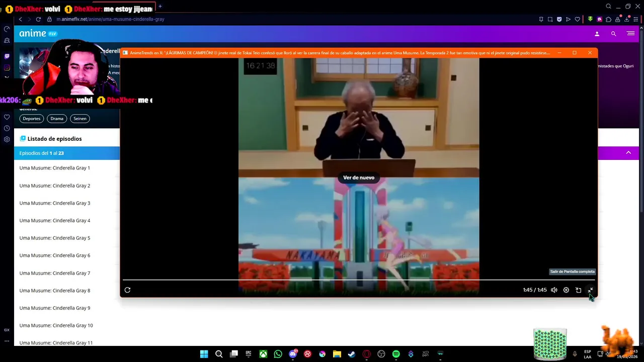
Task: Open the extensions puzzle-piece icon
Action: (x=608, y=19)
